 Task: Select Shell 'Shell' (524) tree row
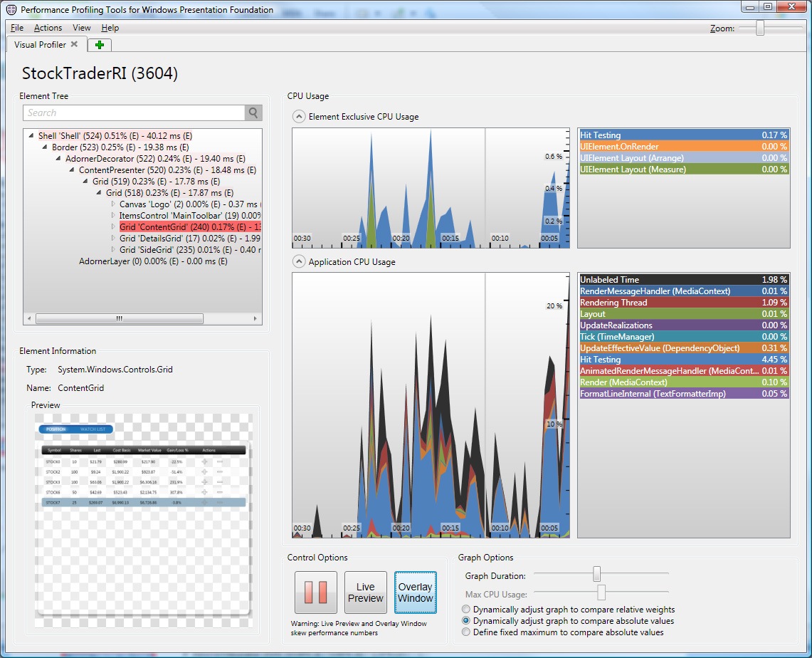(115, 136)
